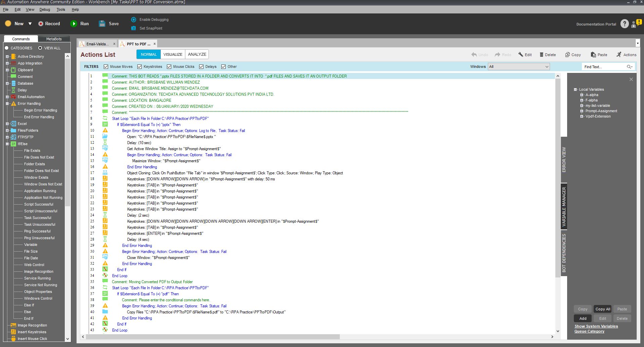This screenshot has width=644, height=347.
Task: Click the Set SnapPoint camera icon
Action: pos(134,28)
